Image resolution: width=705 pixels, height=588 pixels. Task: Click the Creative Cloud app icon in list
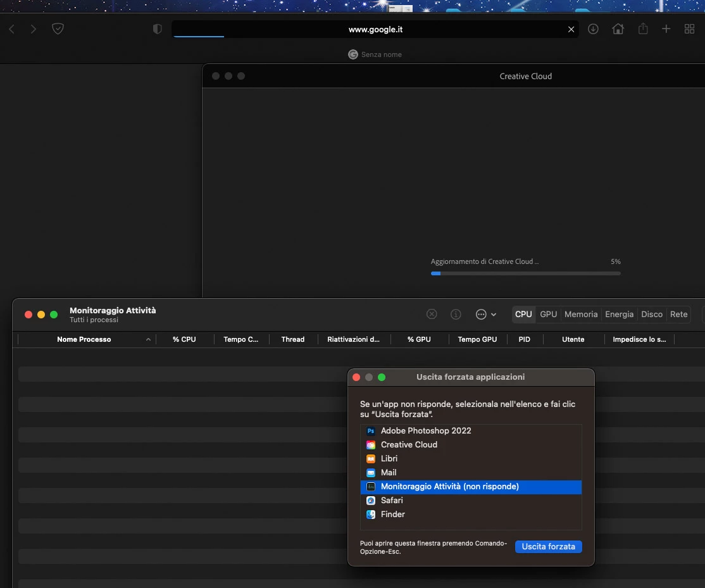(370, 445)
